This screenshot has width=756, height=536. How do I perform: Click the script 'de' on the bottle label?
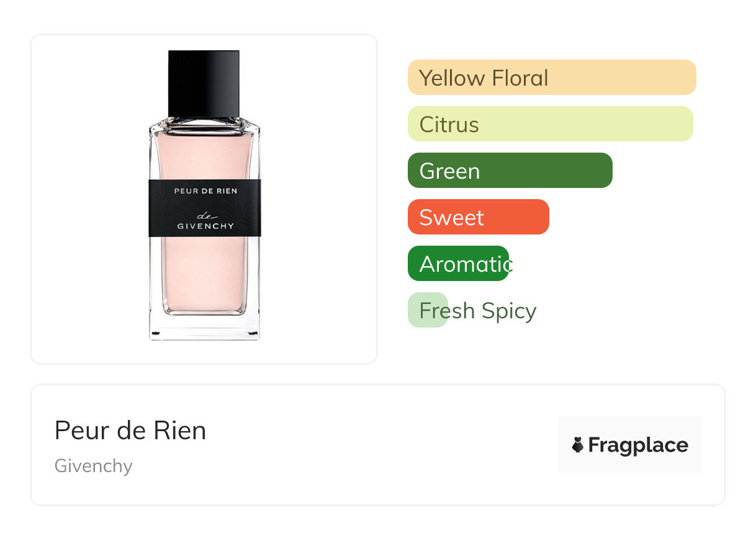[x=204, y=215]
